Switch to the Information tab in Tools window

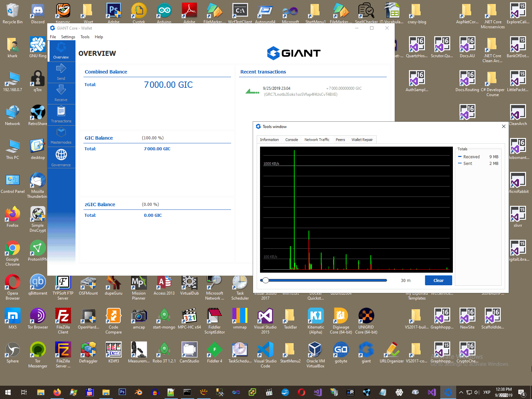(269, 140)
